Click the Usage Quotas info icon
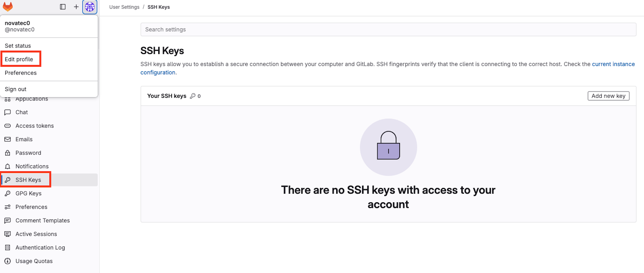Viewport: 644px width, 273px height. (8, 261)
